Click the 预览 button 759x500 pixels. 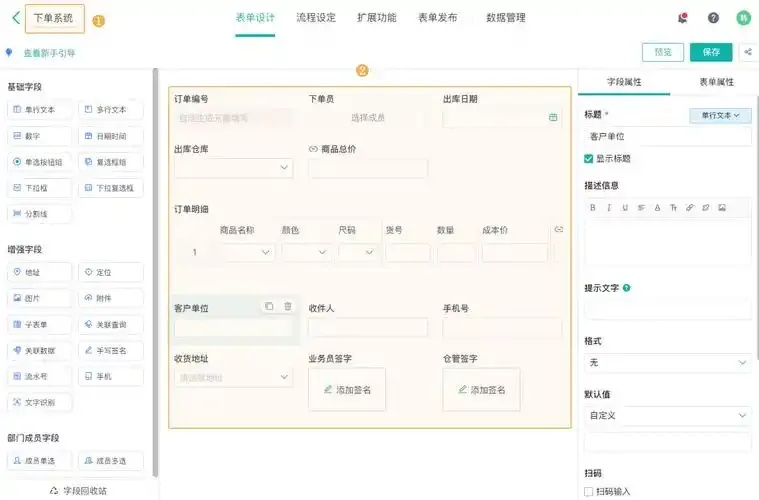(x=663, y=52)
